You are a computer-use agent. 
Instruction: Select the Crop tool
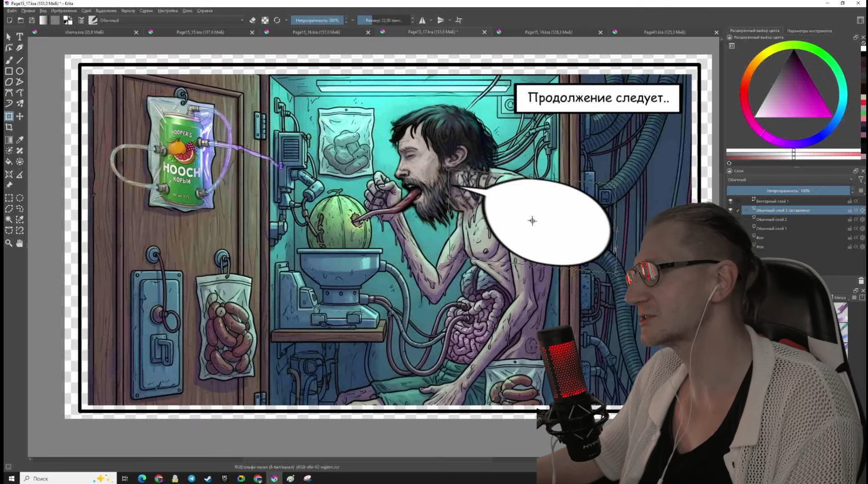(8, 127)
